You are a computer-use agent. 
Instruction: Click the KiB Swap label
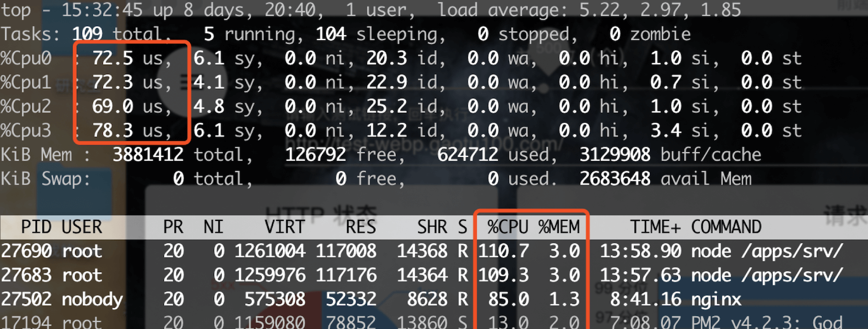(45, 179)
